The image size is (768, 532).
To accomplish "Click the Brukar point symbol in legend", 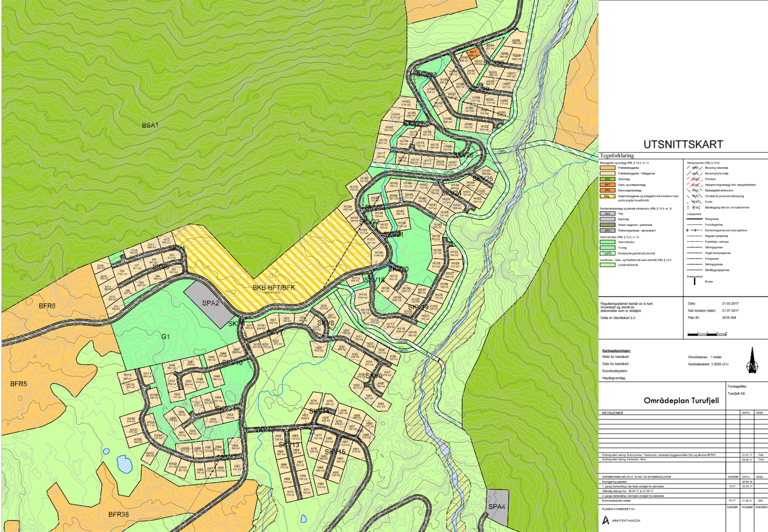I will coord(695,282).
